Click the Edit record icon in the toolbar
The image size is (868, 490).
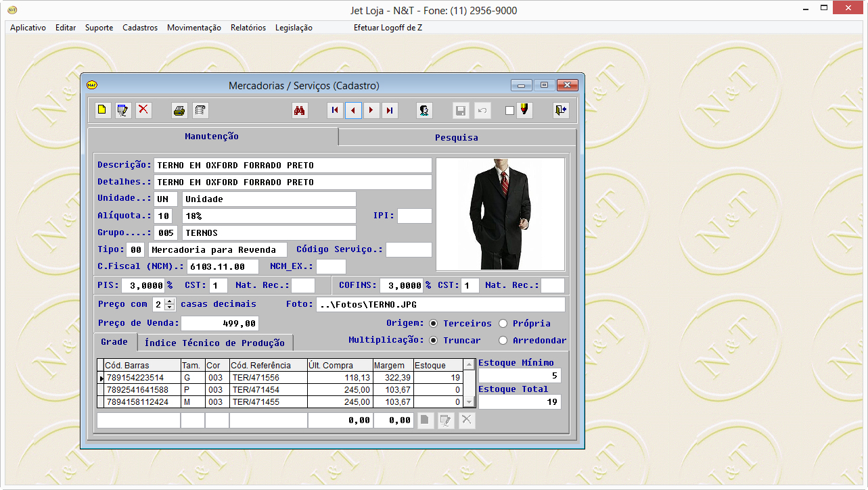click(123, 110)
